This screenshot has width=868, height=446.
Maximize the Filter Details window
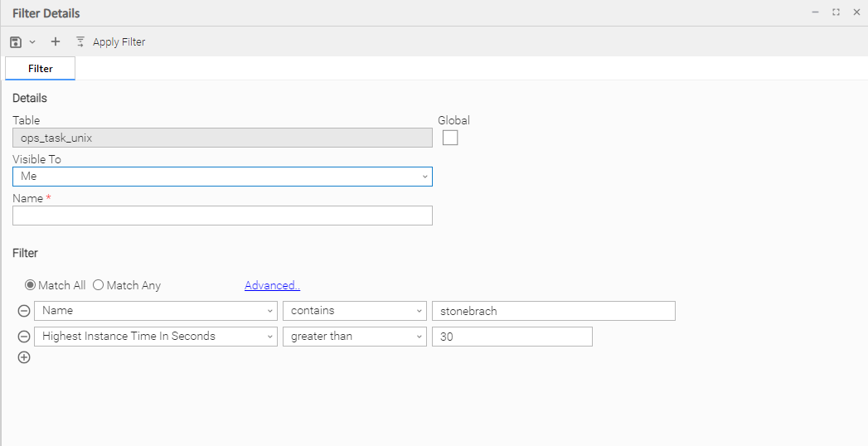pyautogui.click(x=836, y=12)
